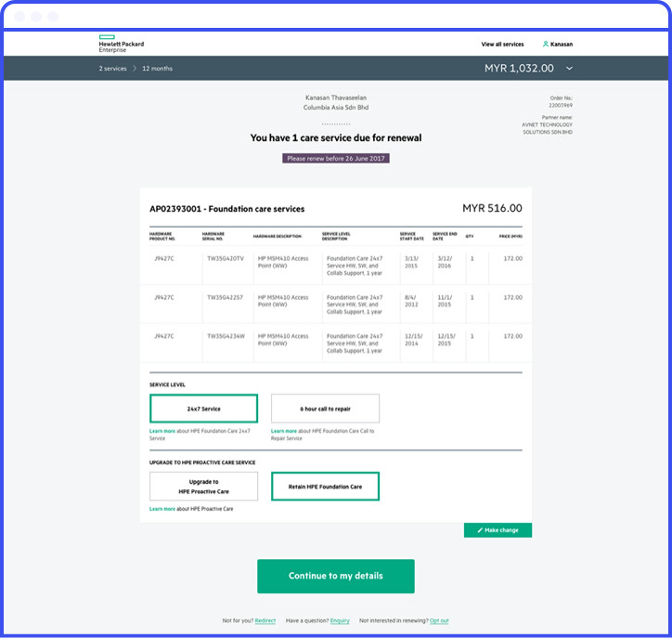Click service end date 3/12/2016 cell

[x=445, y=262]
